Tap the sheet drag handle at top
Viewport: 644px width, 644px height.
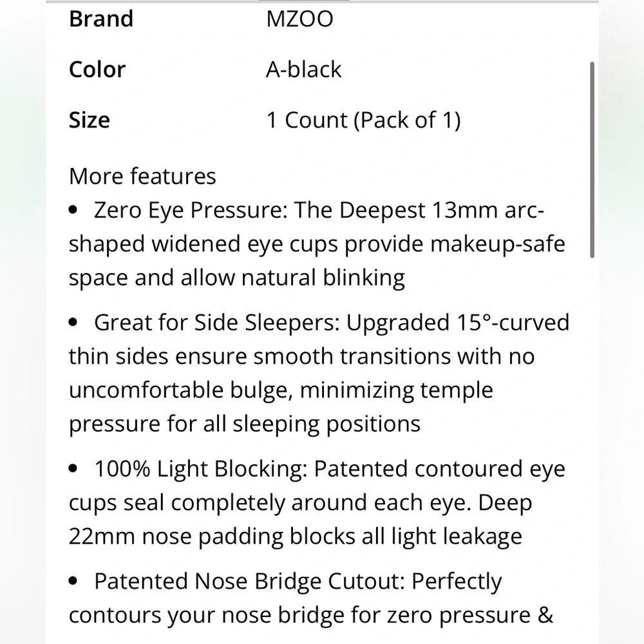point(303,1)
